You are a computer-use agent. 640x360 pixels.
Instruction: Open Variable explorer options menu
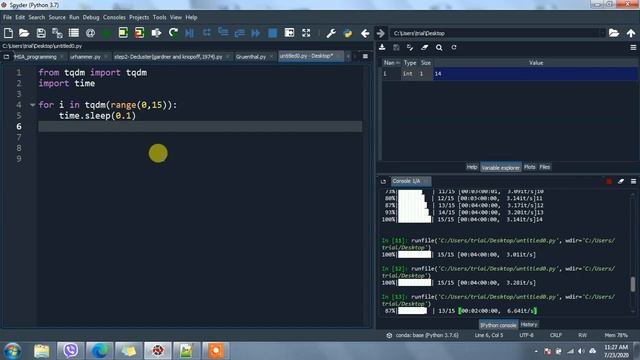point(633,47)
